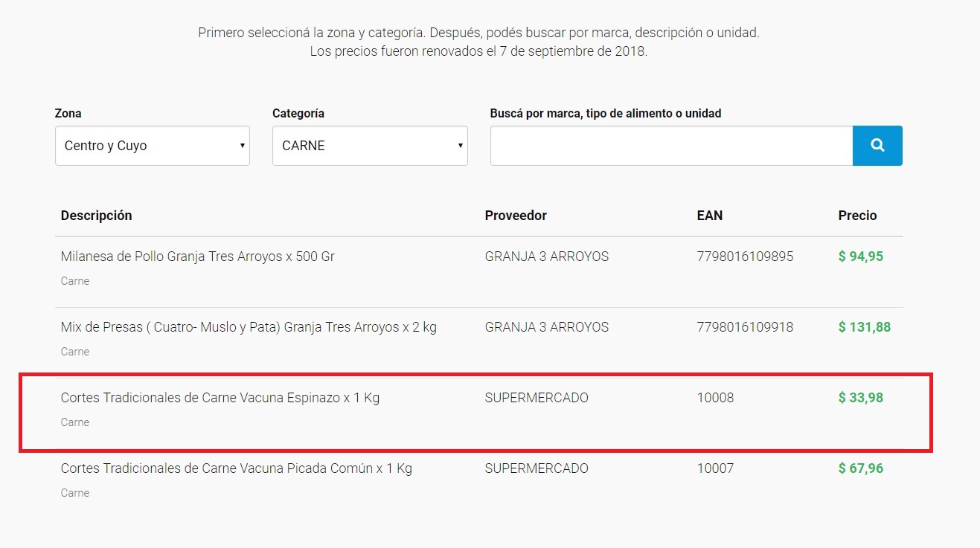This screenshot has width=980, height=548.
Task: Click the Mix de Presas product description
Action: point(249,327)
